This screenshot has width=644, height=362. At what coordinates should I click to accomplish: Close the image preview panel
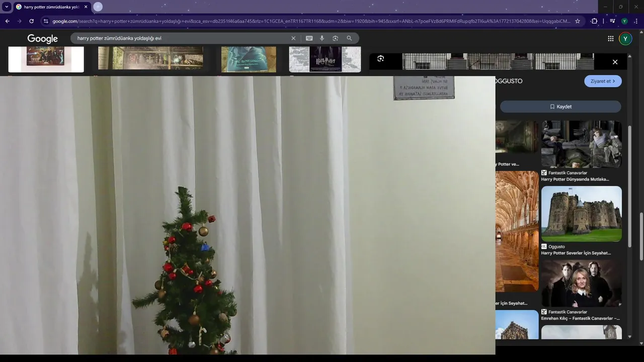click(x=615, y=62)
